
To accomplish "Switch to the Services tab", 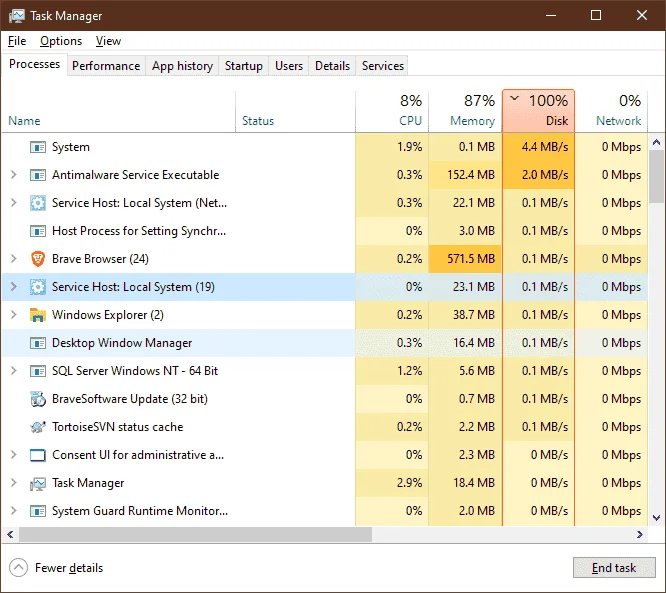I will click(x=382, y=66).
